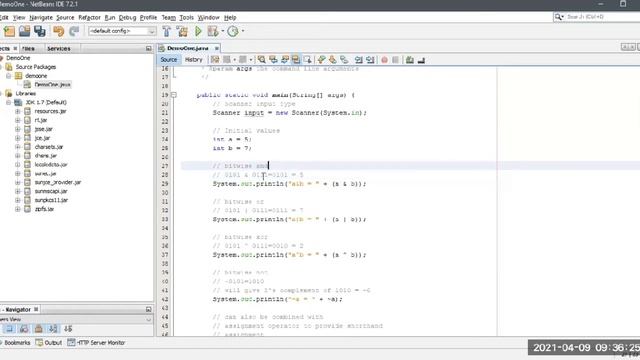The image size is (640, 360).
Task: Click the Find Previous Occurrence icon
Action: pos(273,60)
